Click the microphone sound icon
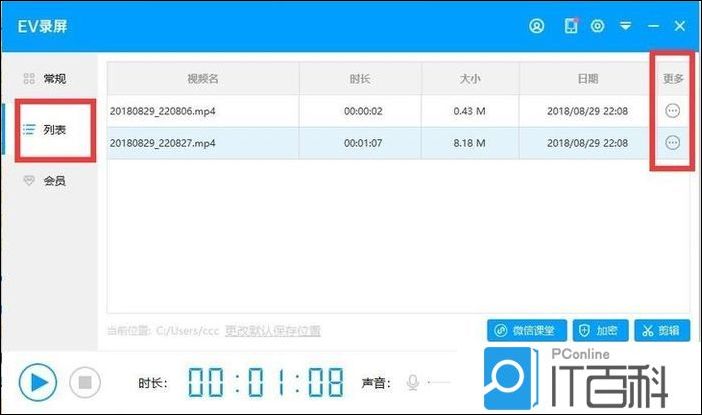This screenshot has height=415, width=702. pyautogui.click(x=412, y=382)
